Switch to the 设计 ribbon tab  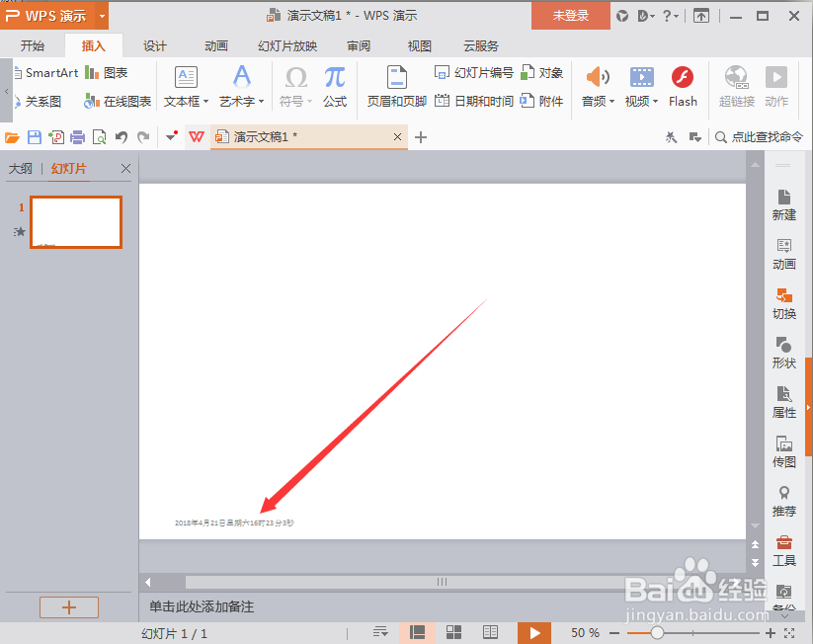(154, 46)
